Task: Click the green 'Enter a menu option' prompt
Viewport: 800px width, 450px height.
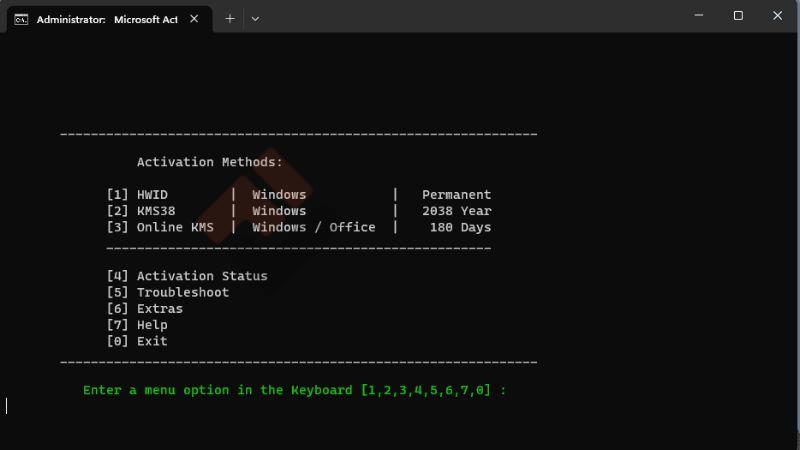Action: click(294, 390)
